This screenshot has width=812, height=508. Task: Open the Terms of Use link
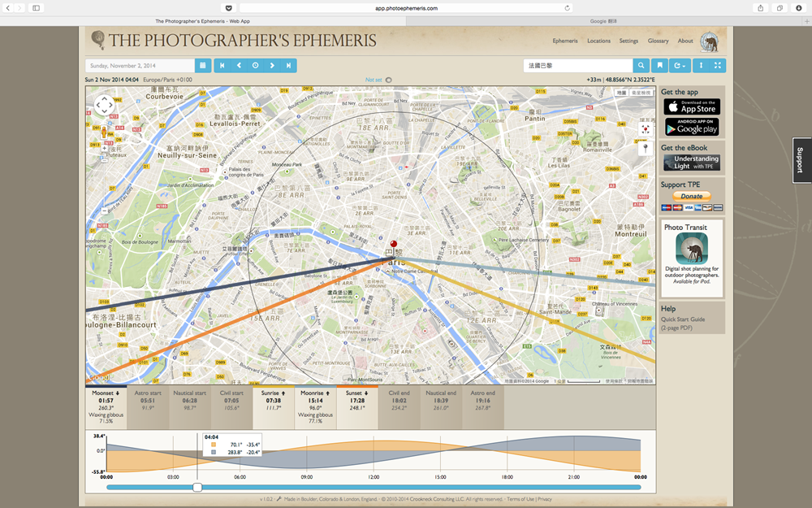point(520,499)
